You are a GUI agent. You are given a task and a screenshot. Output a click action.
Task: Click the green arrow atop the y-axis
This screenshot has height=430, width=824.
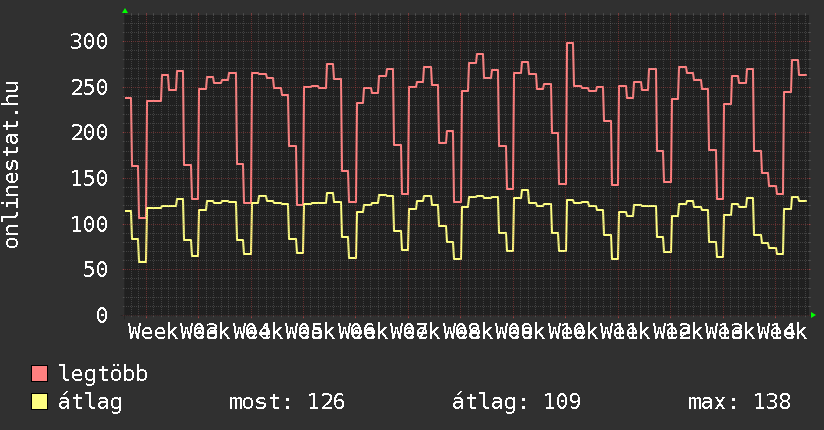pyautogui.click(x=125, y=11)
